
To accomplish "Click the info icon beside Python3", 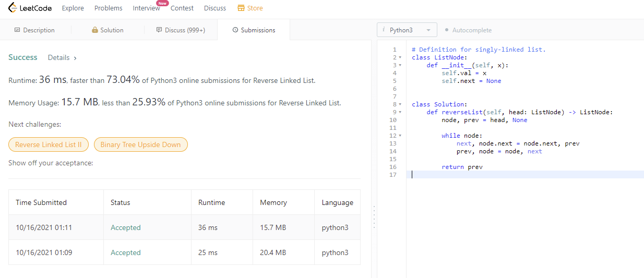I will point(384,30).
